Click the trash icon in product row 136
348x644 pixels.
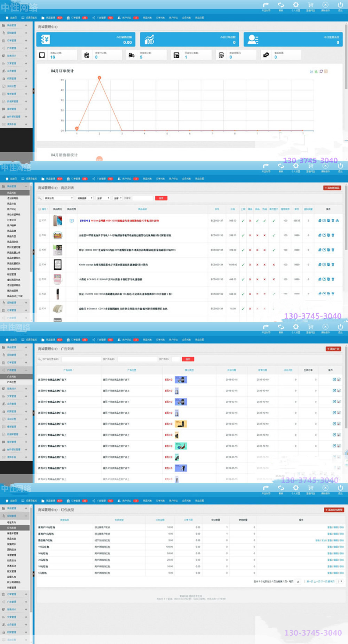tap(333, 235)
